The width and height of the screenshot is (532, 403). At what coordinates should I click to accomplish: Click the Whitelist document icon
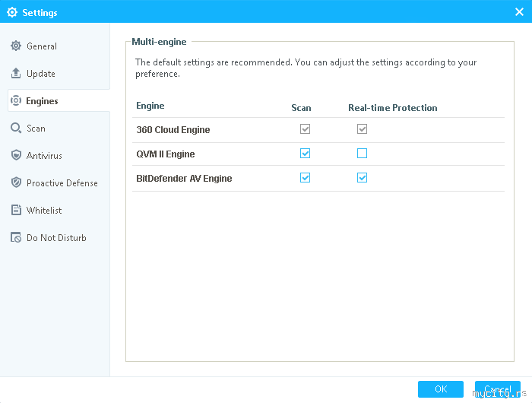pyautogui.click(x=16, y=211)
